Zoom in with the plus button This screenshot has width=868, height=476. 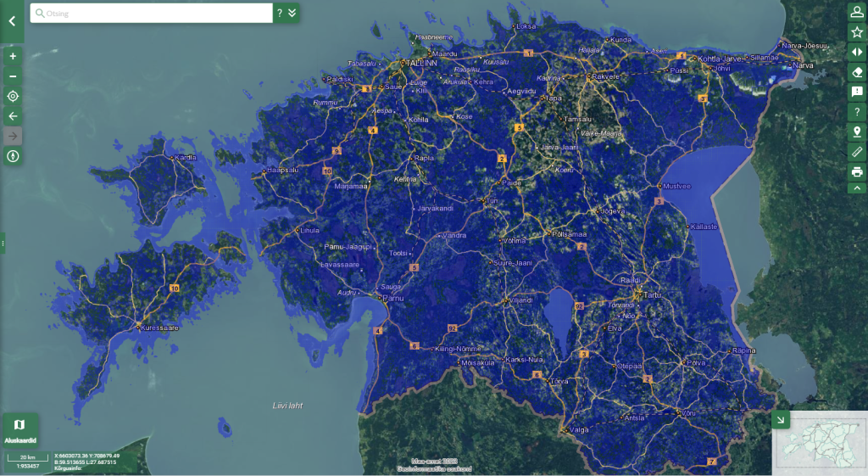13,56
